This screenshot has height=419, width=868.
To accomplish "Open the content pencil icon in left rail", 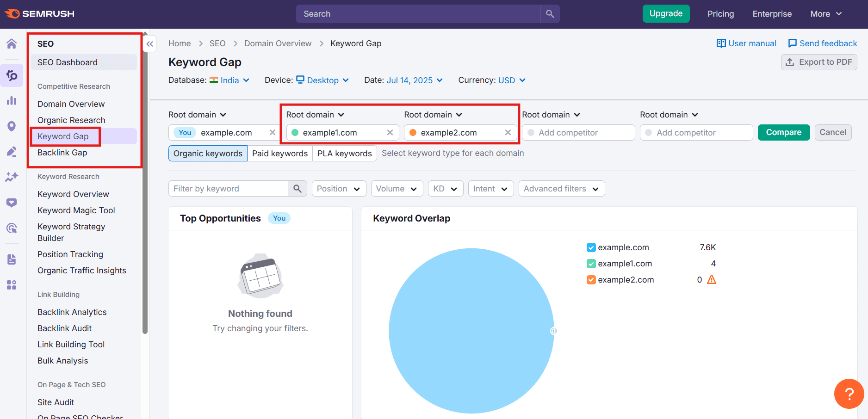I will 12,152.
